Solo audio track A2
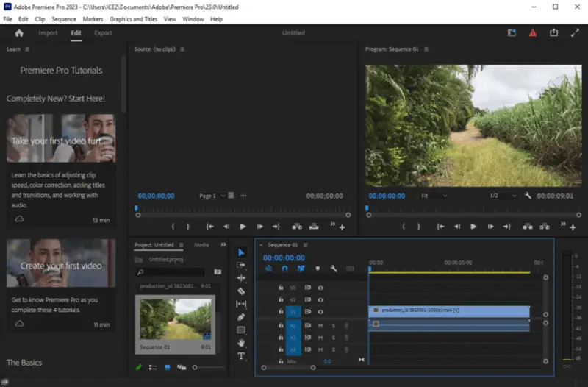 pyautogui.click(x=334, y=338)
